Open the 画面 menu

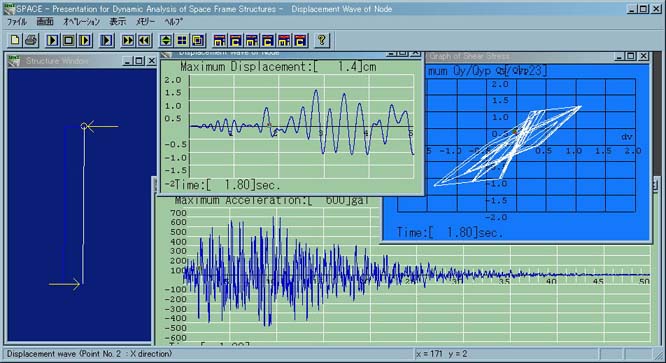[45, 22]
